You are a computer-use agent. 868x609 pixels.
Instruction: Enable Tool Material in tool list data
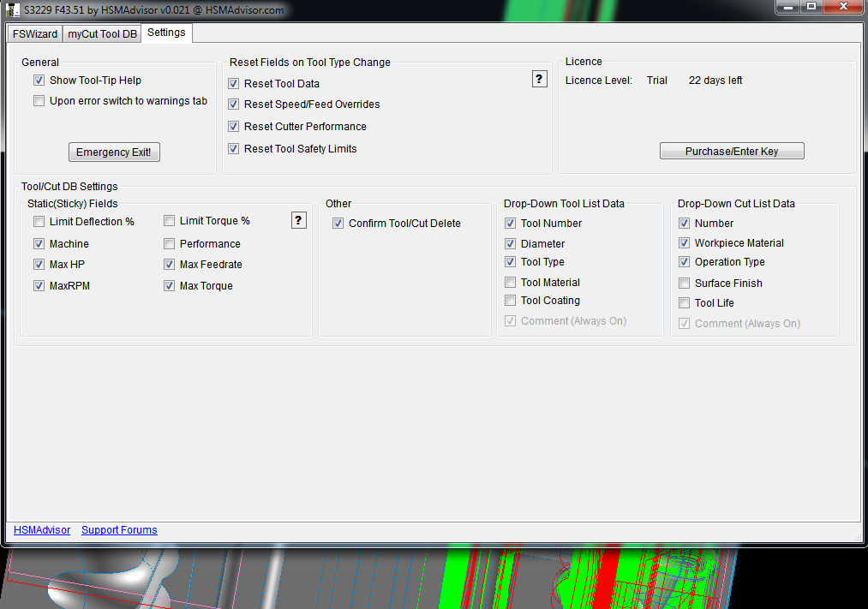[x=511, y=283]
